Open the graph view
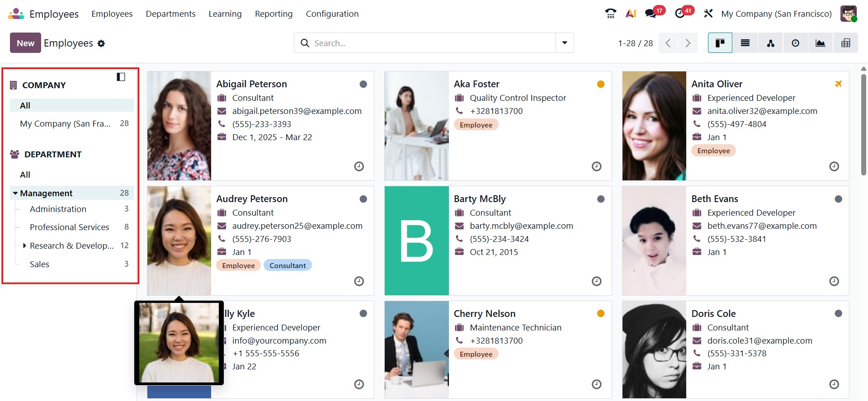 click(x=820, y=43)
